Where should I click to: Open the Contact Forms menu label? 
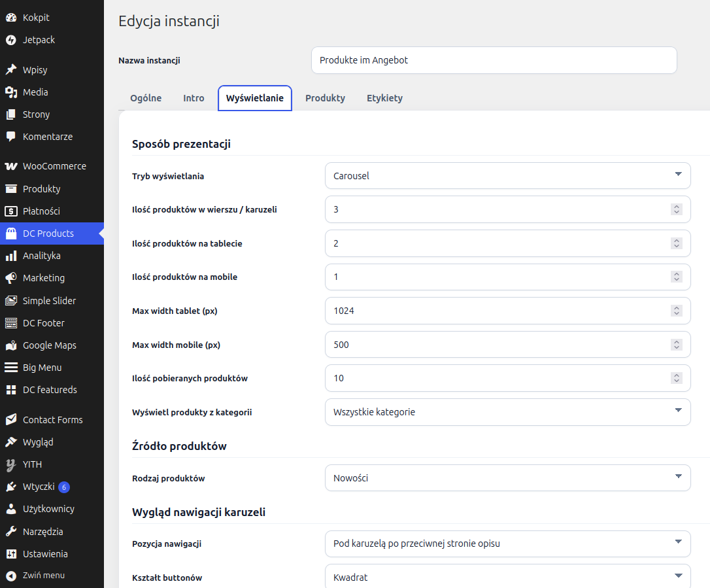pos(53,419)
